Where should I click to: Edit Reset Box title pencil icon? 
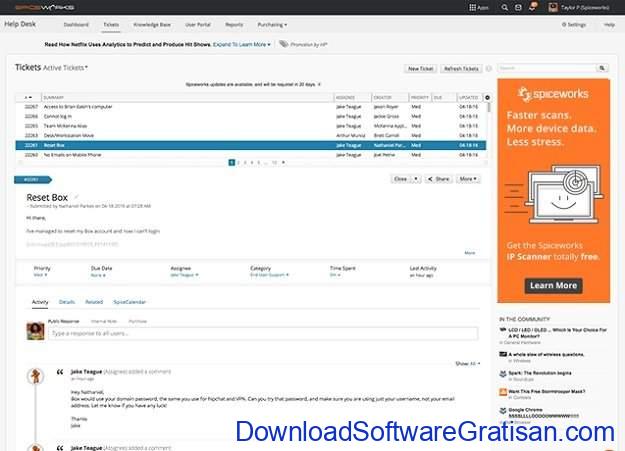click(76, 197)
